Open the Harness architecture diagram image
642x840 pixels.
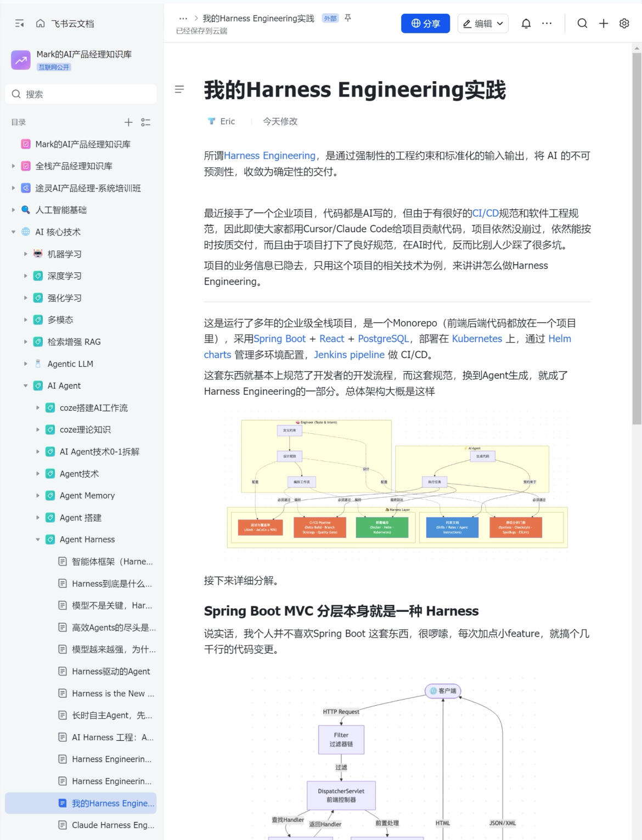click(x=397, y=484)
